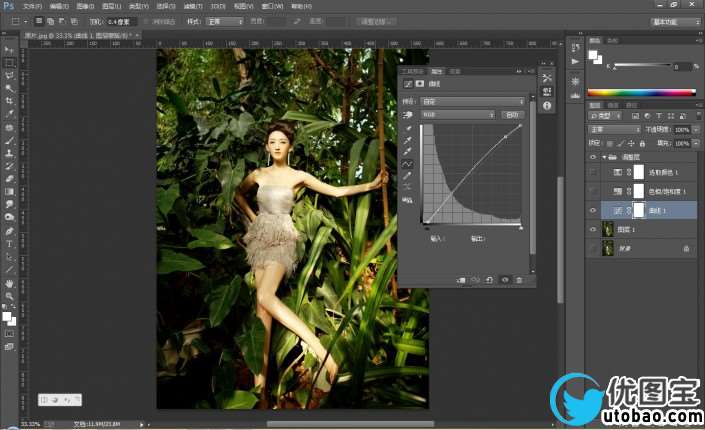Open the fill slider dropdown arrow
Viewport: 705px width, 430px height.
[696, 143]
